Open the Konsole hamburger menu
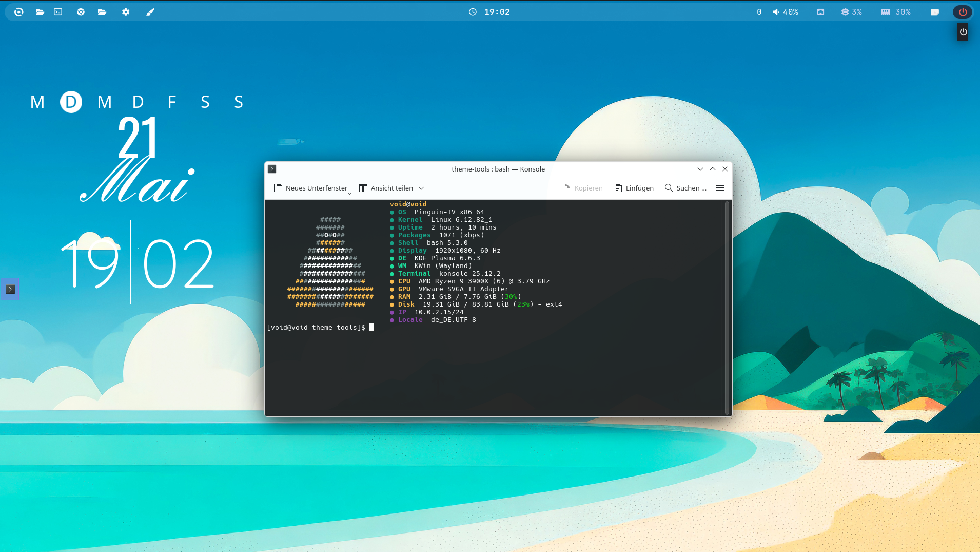 point(720,188)
